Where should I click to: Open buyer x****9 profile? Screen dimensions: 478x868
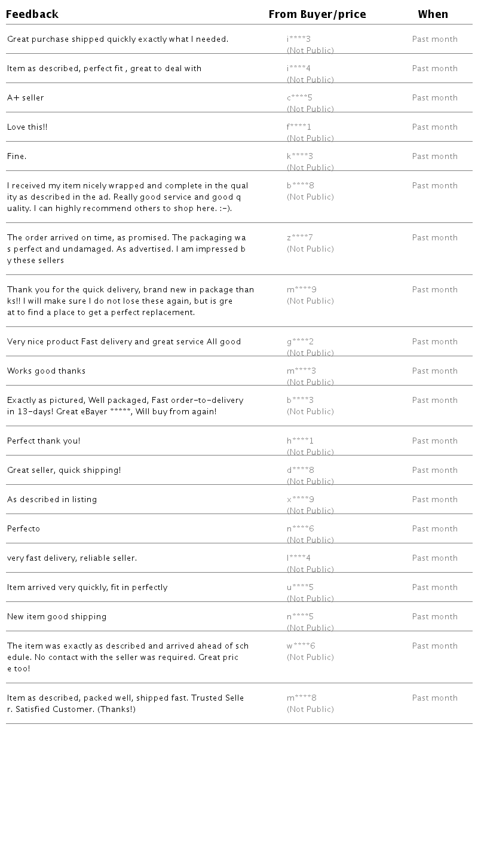(x=301, y=500)
